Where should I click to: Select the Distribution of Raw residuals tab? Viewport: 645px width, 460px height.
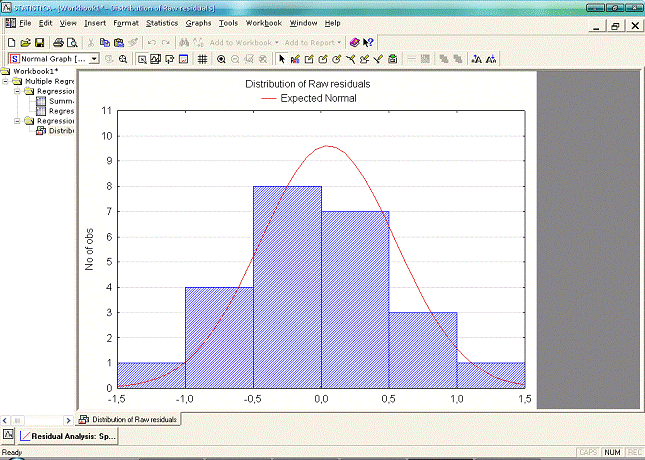pos(128,420)
